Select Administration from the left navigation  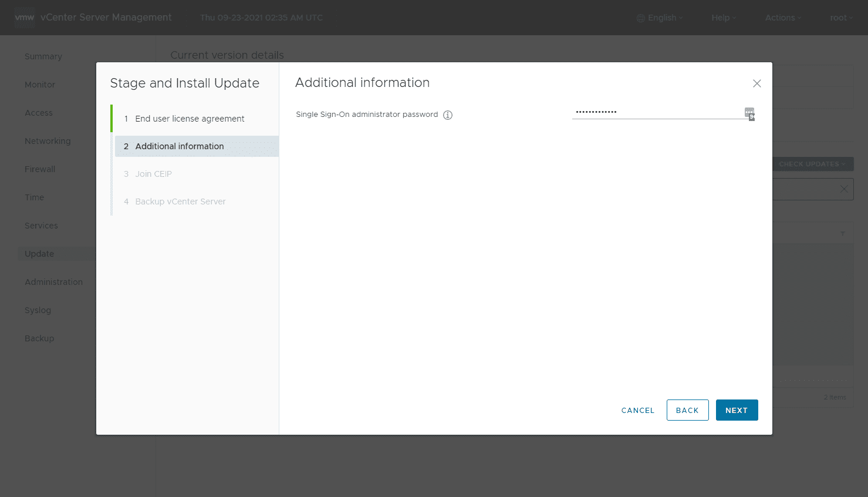[x=53, y=282]
